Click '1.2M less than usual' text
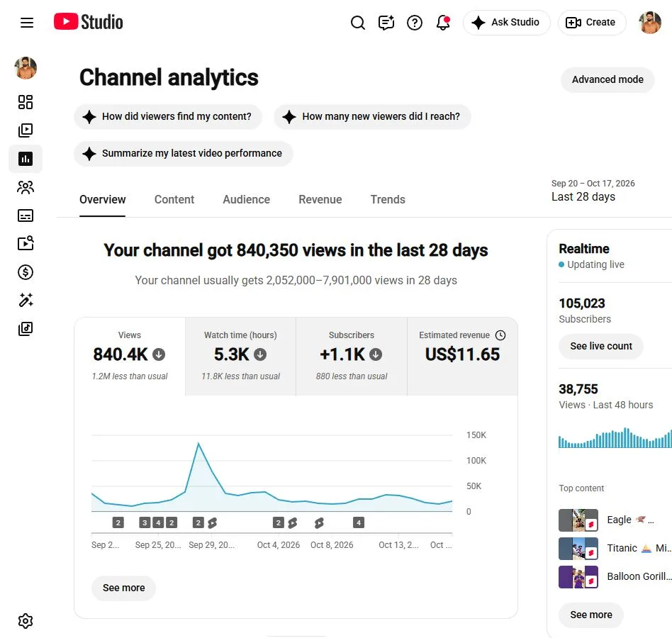The image size is (672, 638). (130, 376)
